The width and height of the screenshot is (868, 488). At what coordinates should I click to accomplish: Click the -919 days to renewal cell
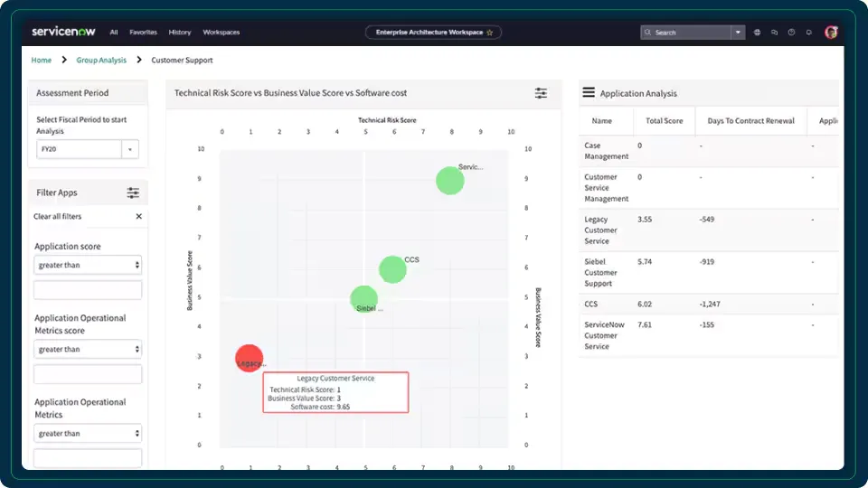[x=706, y=262]
